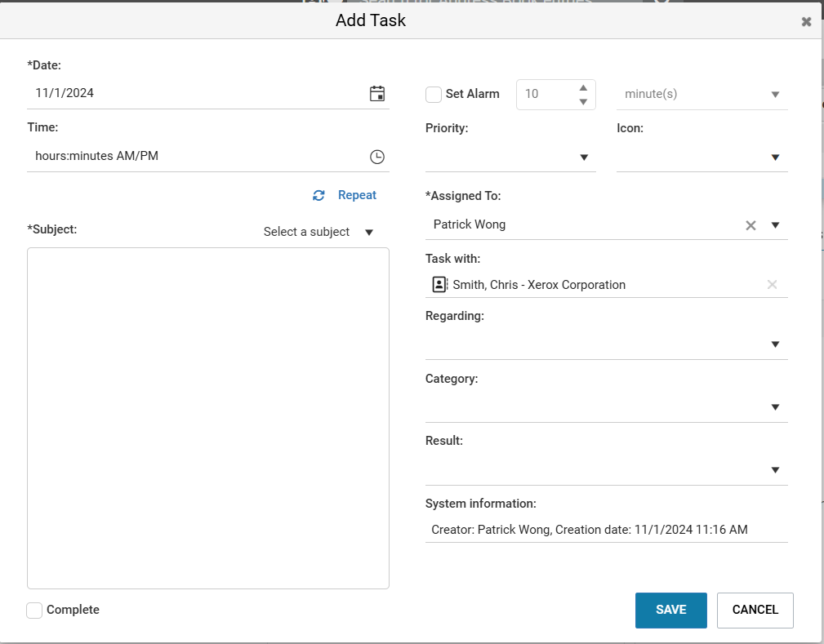824x644 pixels.
Task: Click the Repeat link
Action: coord(357,195)
